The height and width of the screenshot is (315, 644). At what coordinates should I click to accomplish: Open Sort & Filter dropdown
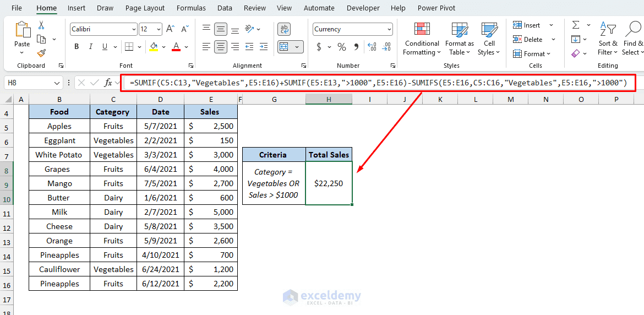tap(608, 39)
